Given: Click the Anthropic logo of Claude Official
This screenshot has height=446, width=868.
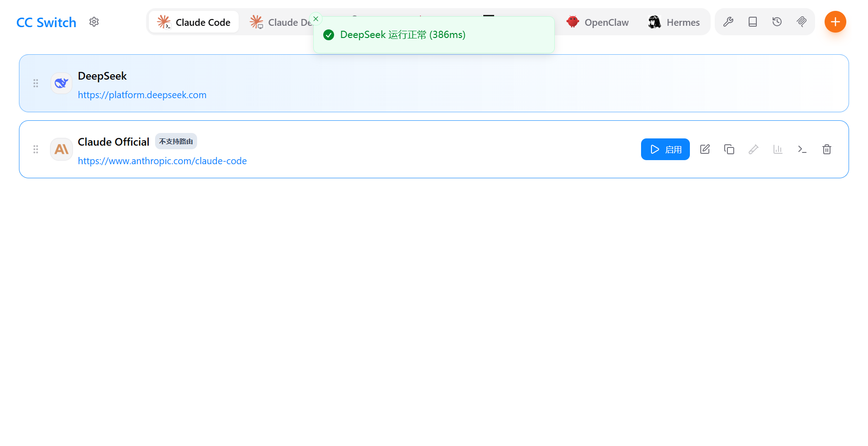Looking at the screenshot, I should click(61, 149).
